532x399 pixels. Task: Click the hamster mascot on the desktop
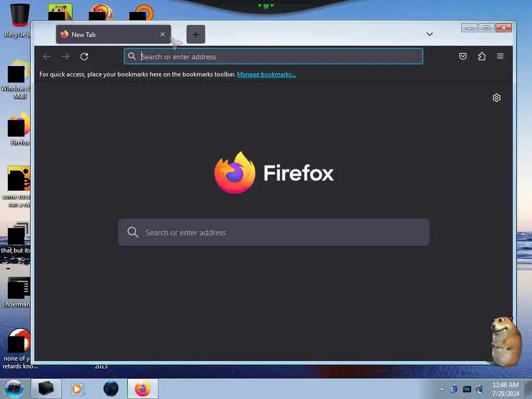click(x=506, y=341)
